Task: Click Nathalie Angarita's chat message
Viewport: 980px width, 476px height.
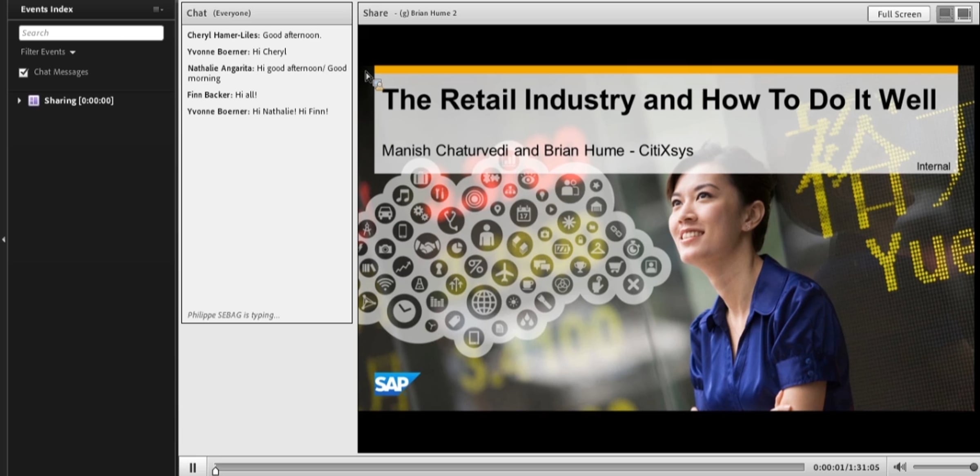Action: coord(267,73)
